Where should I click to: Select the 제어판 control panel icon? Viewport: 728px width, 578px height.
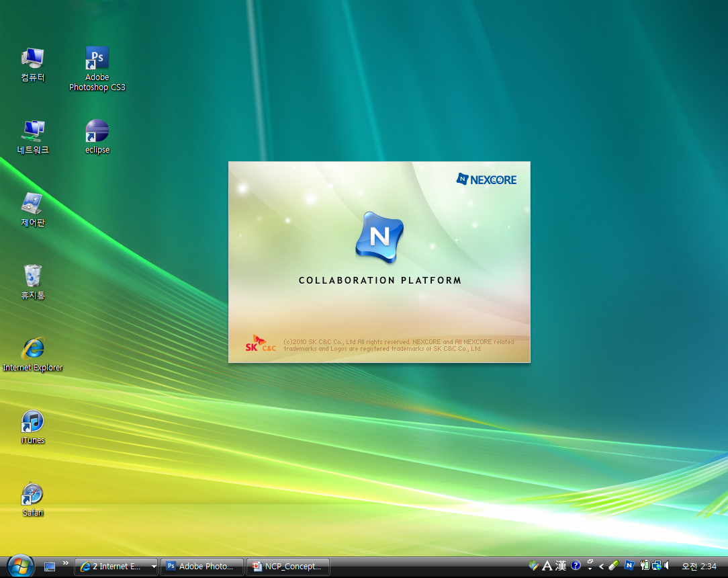click(x=32, y=210)
